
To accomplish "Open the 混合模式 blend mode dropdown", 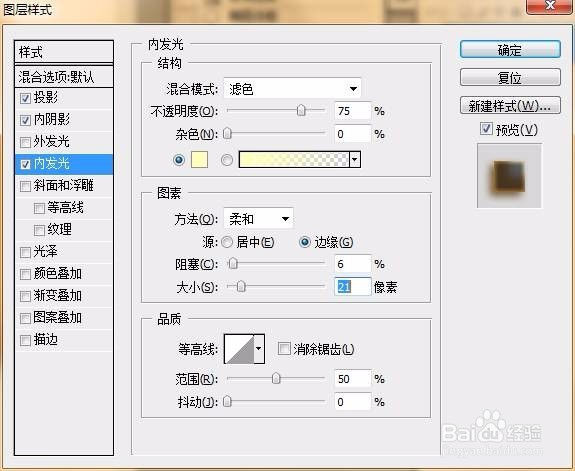I will pyautogui.click(x=292, y=88).
